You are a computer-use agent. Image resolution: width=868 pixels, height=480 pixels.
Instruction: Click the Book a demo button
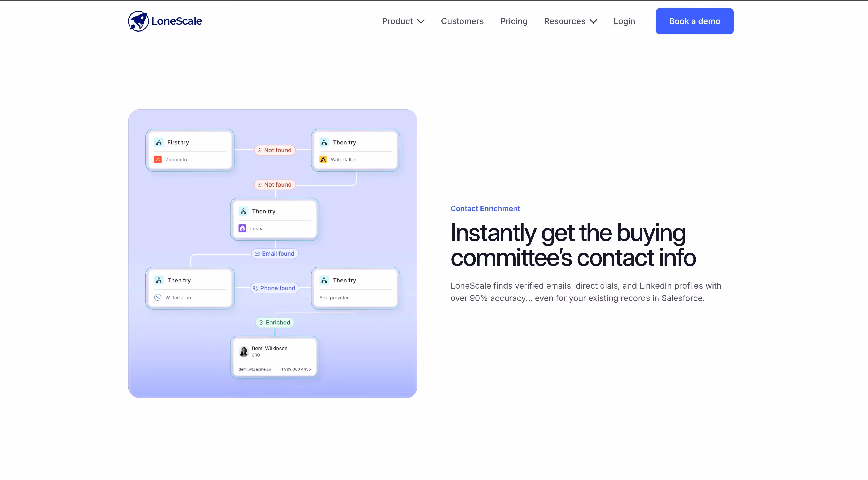694,21
